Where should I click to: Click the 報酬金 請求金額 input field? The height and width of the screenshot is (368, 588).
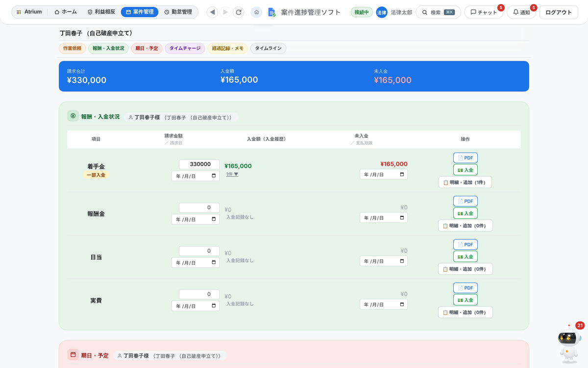click(x=199, y=208)
